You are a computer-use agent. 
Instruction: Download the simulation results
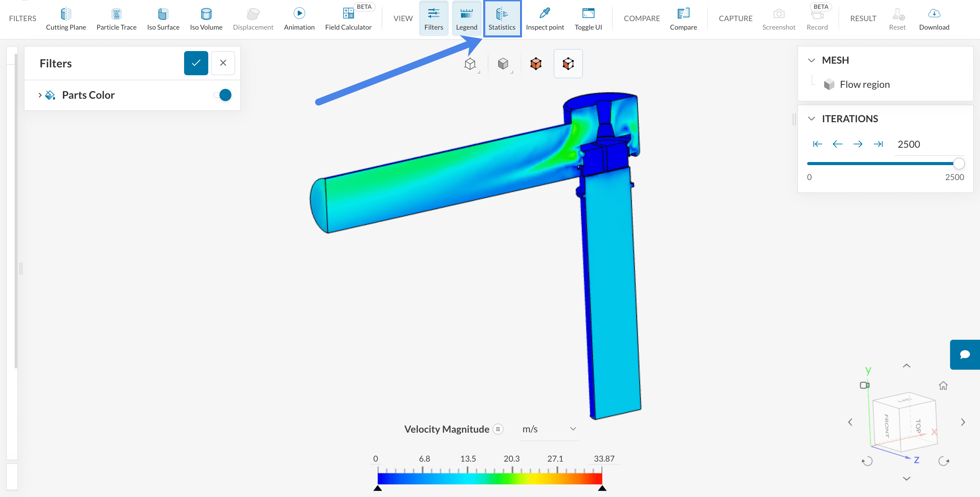point(934,19)
